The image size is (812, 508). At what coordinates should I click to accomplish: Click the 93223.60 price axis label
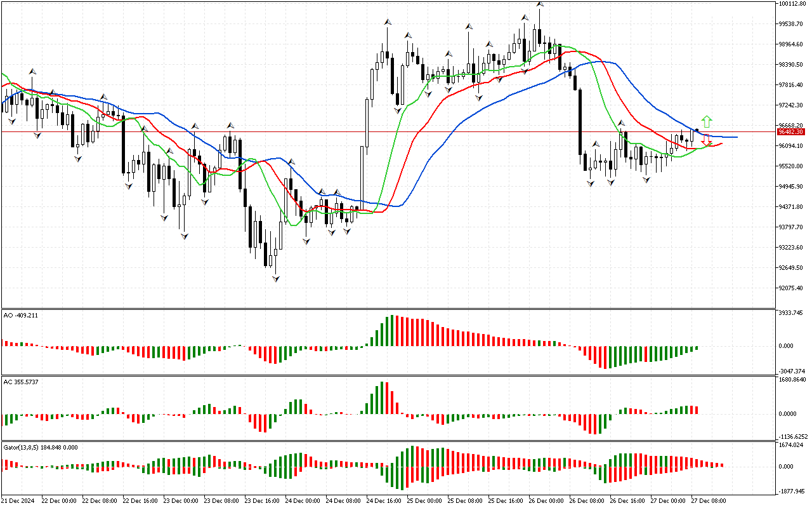pyautogui.click(x=792, y=248)
